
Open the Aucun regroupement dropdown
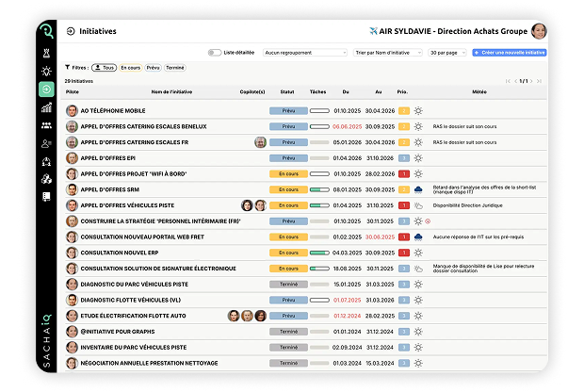pyautogui.click(x=305, y=53)
